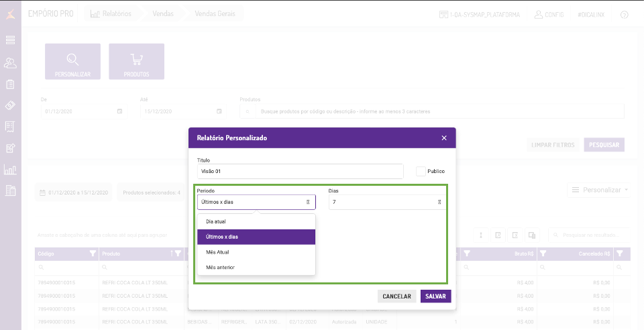This screenshot has height=330, width=644.
Task: Open the bar chart reports sidebar icon
Action: coord(10,169)
